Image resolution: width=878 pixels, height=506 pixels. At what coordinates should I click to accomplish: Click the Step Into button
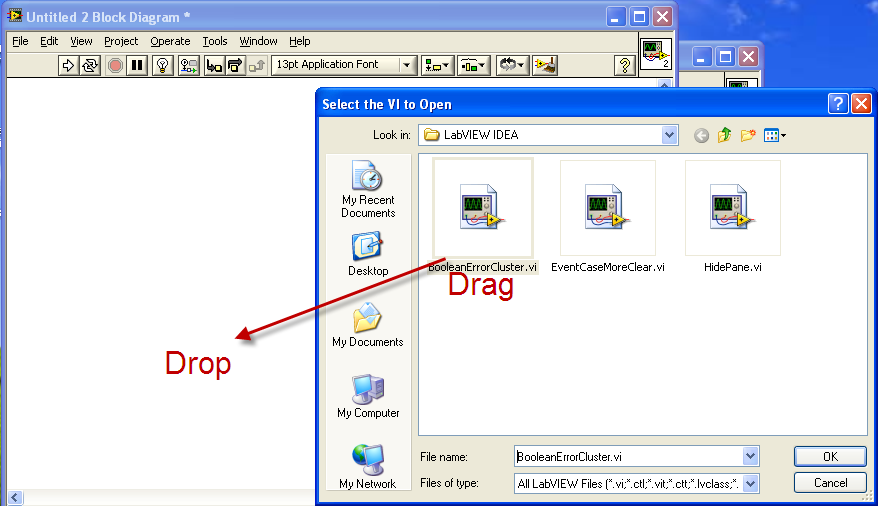pyautogui.click(x=214, y=65)
